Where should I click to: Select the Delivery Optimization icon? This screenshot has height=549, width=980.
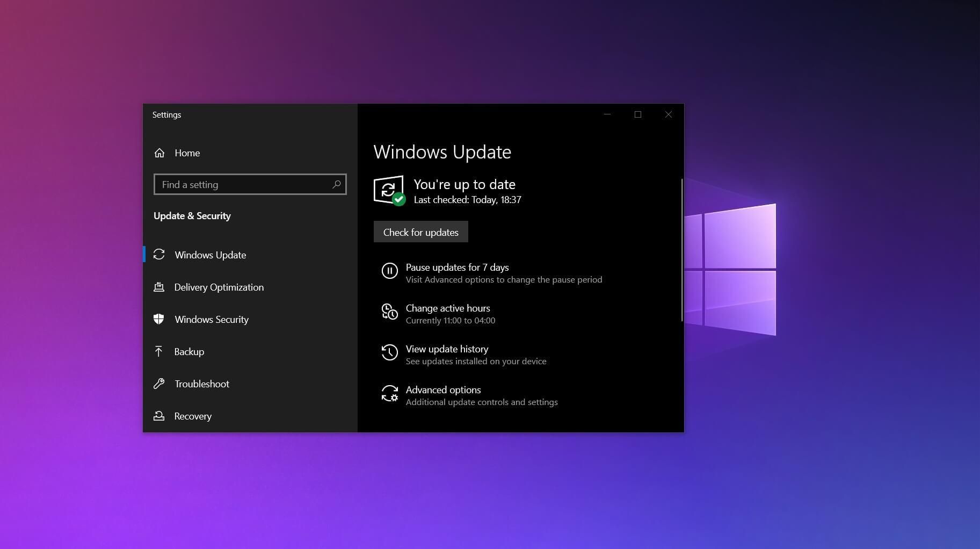pos(159,287)
